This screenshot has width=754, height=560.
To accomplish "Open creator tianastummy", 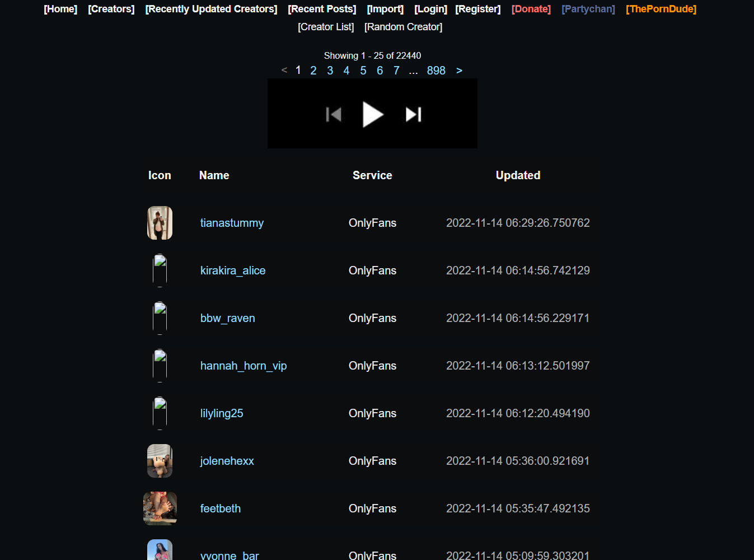I will (232, 223).
